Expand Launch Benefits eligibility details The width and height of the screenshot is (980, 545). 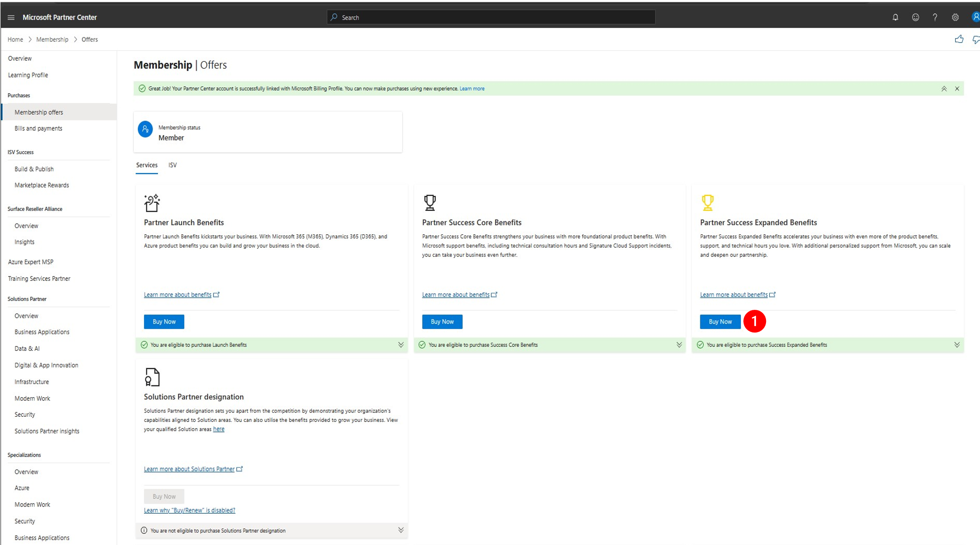tap(401, 345)
